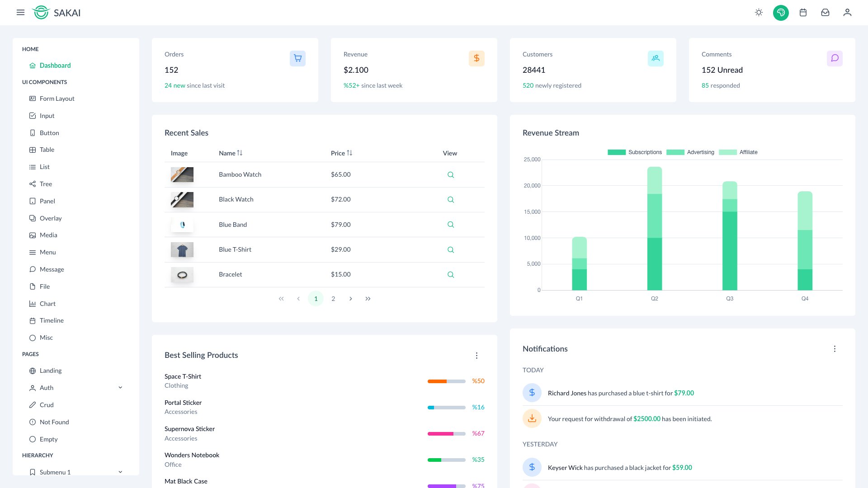Click the chat bubble icon on Comments card
868x488 pixels.
[x=835, y=58]
